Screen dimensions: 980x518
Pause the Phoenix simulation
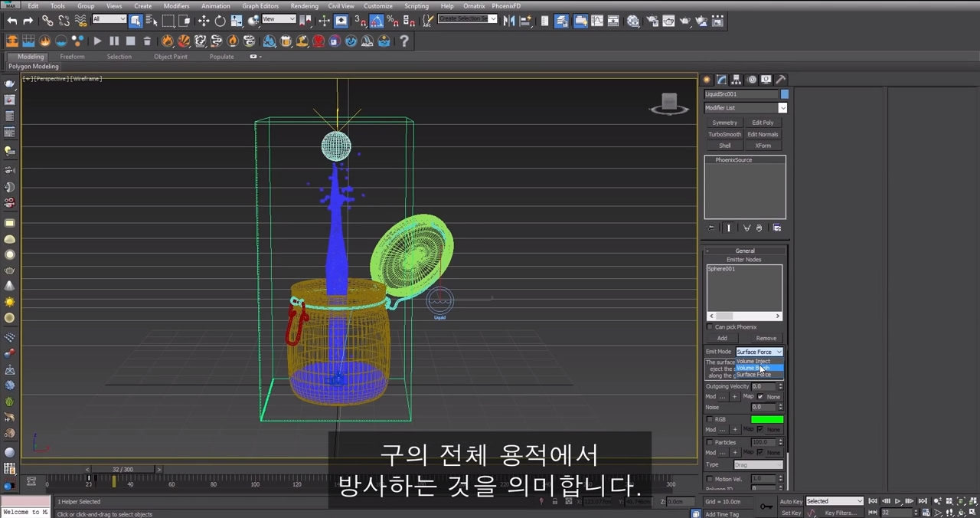click(114, 41)
